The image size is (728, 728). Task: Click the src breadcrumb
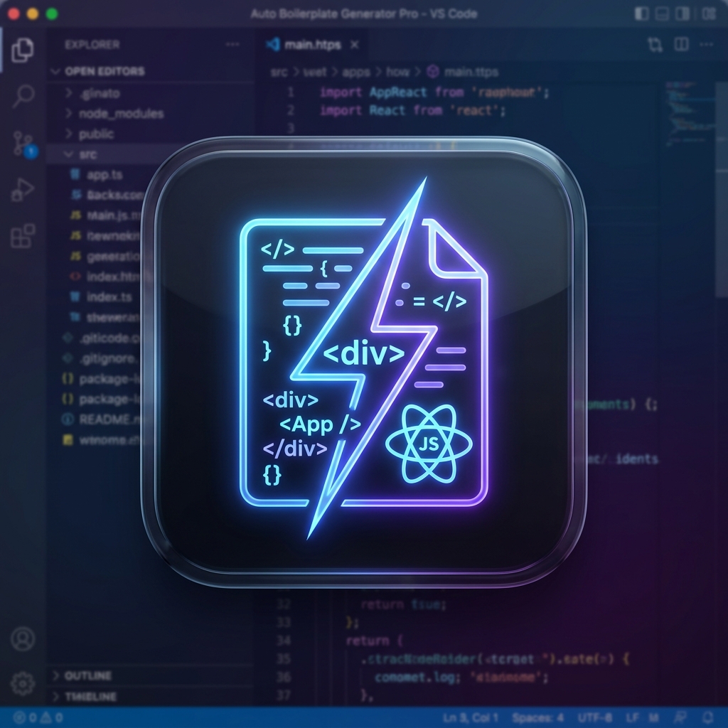click(279, 72)
